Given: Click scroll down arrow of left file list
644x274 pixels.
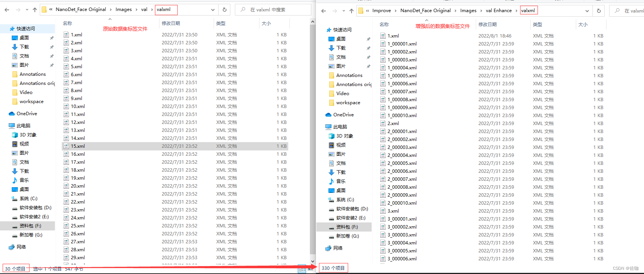Looking at the screenshot, I should (313, 261).
